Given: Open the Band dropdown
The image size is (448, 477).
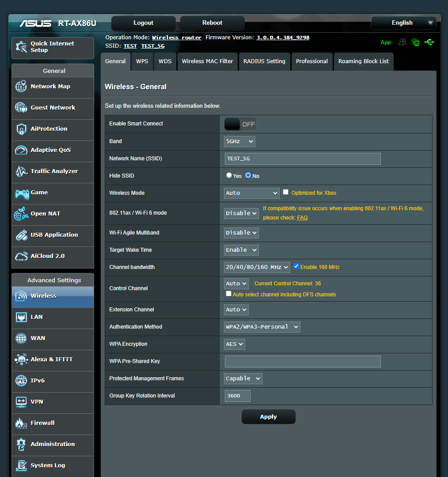Looking at the screenshot, I should coord(239,141).
